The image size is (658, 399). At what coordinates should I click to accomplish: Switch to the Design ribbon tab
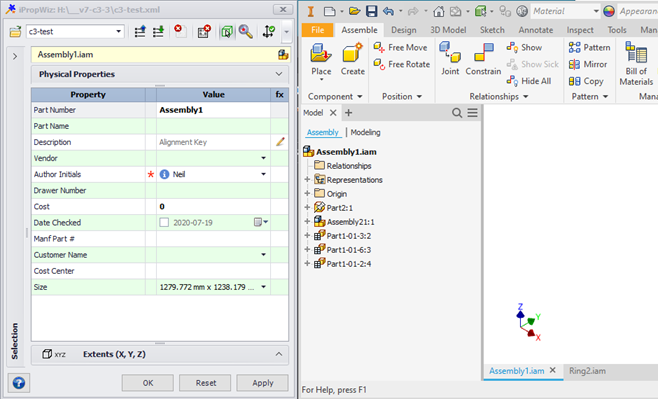pyautogui.click(x=404, y=30)
